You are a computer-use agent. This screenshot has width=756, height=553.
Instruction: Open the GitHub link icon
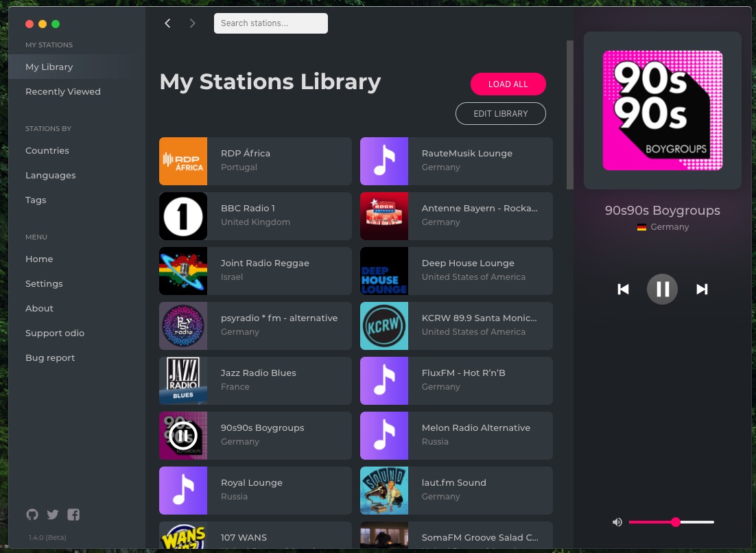(x=32, y=515)
